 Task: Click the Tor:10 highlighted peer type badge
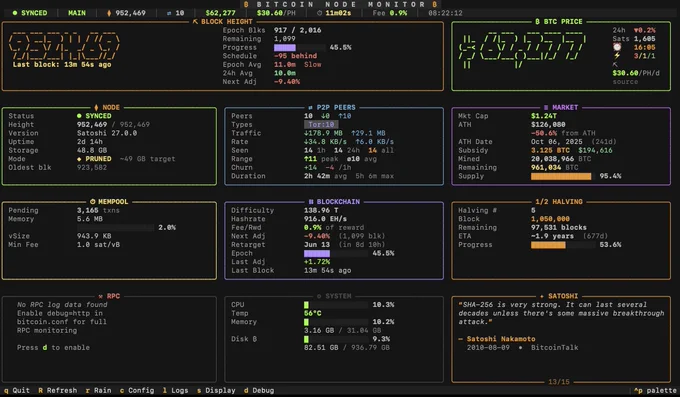321,125
